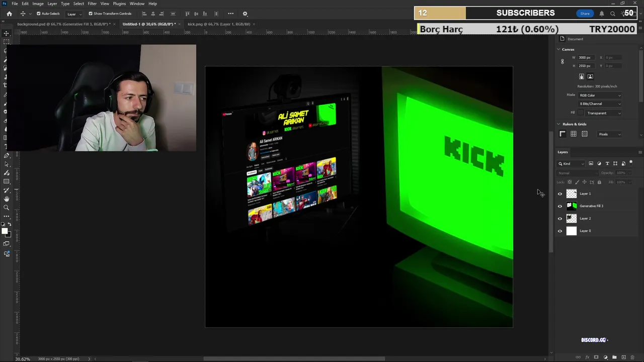This screenshot has height=362, width=644.
Task: Click the align right edges icon
Action: coord(162,14)
